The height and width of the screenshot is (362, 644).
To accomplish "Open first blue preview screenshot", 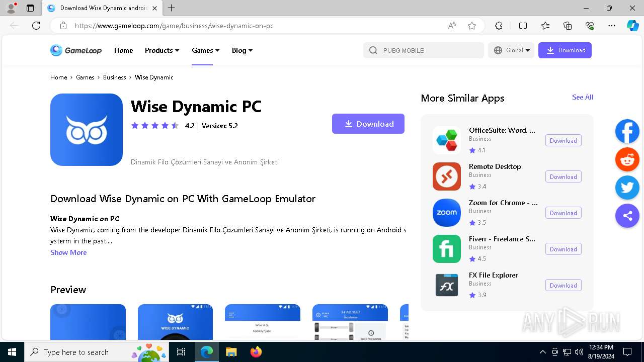I will pyautogui.click(x=88, y=322).
